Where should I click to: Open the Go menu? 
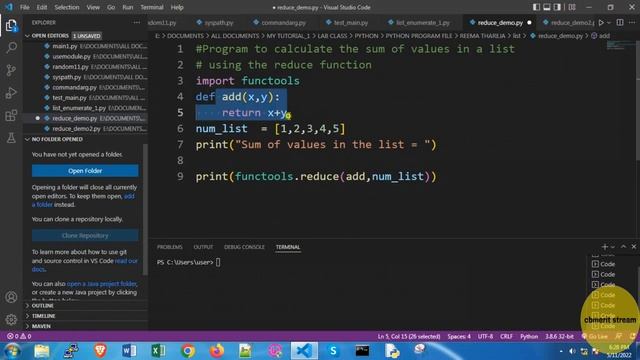[111, 7]
